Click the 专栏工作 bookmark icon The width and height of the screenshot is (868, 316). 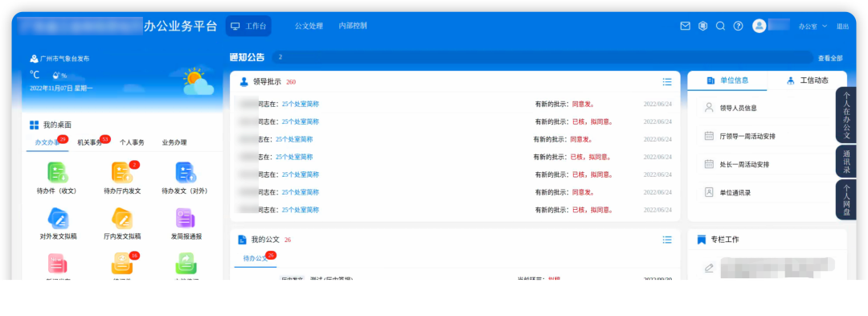pos(702,240)
